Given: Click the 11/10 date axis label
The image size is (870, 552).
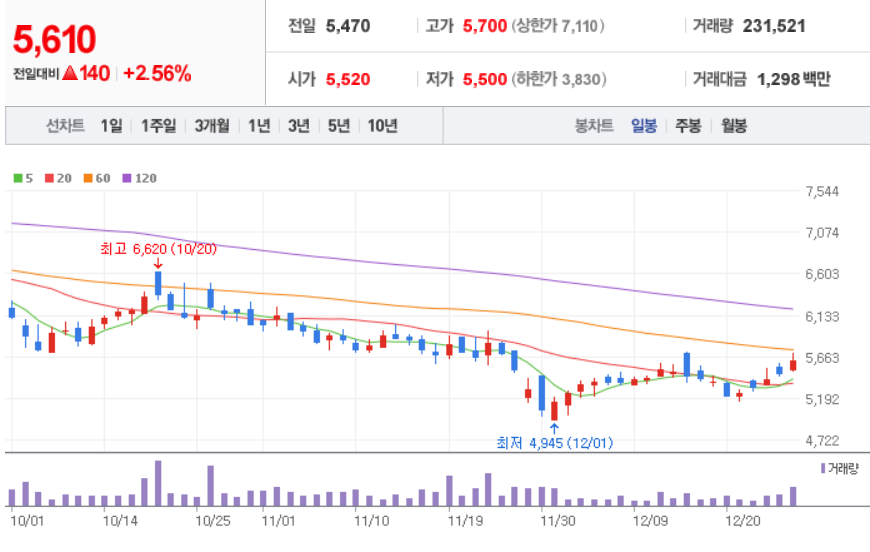Looking at the screenshot, I should coord(371,521).
